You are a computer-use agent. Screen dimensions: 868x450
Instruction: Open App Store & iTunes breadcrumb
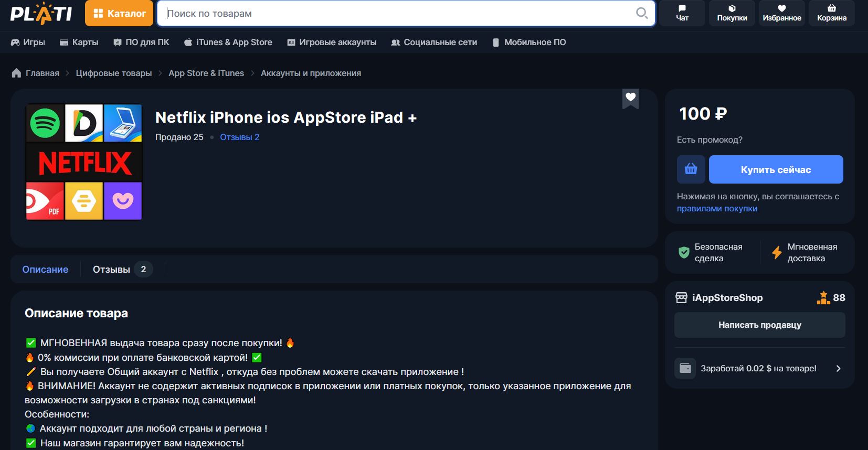[206, 73]
